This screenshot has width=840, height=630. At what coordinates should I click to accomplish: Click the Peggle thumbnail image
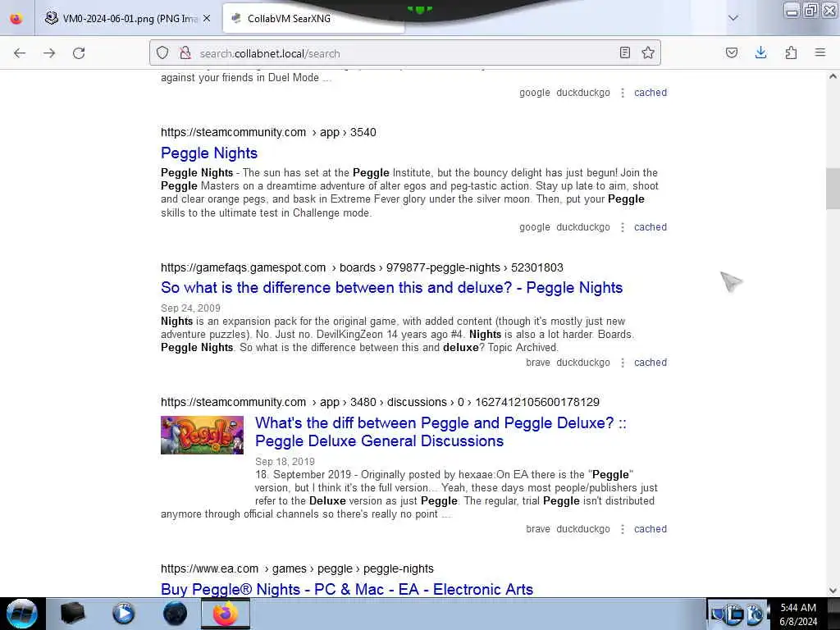pos(202,435)
